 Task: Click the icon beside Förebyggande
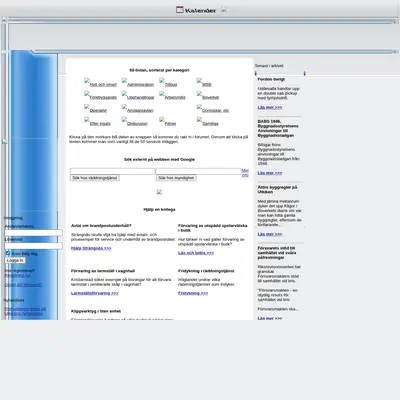(87, 94)
